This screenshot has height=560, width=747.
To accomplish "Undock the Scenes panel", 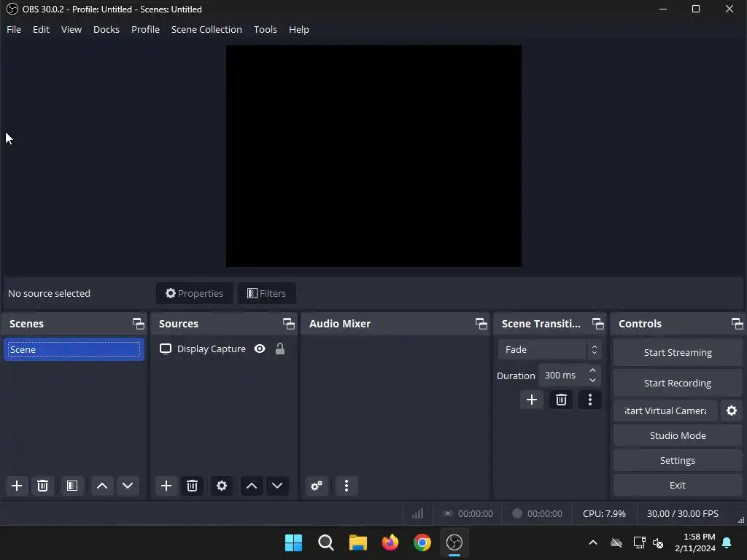I will pos(138,324).
